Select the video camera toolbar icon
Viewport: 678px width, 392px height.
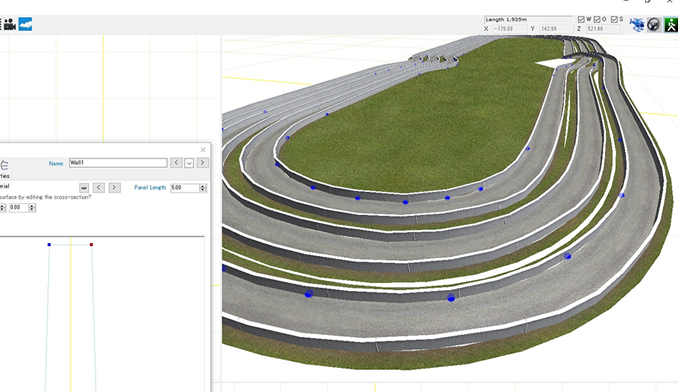click(10, 24)
